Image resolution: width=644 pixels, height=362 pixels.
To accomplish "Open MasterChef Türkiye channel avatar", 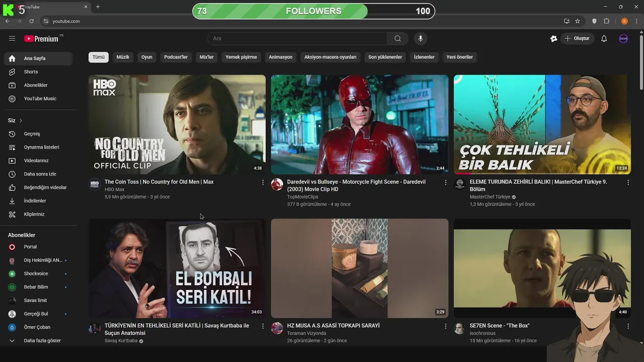I will [x=460, y=185].
